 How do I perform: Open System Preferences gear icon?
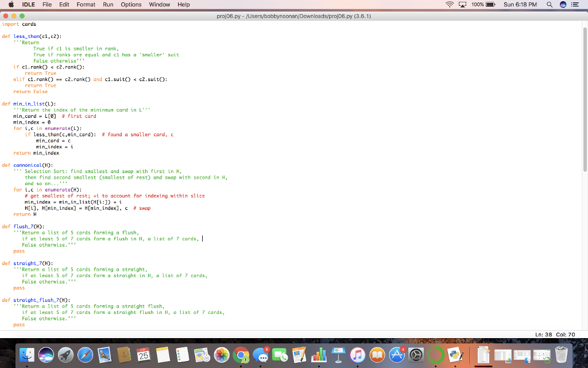[x=416, y=355]
